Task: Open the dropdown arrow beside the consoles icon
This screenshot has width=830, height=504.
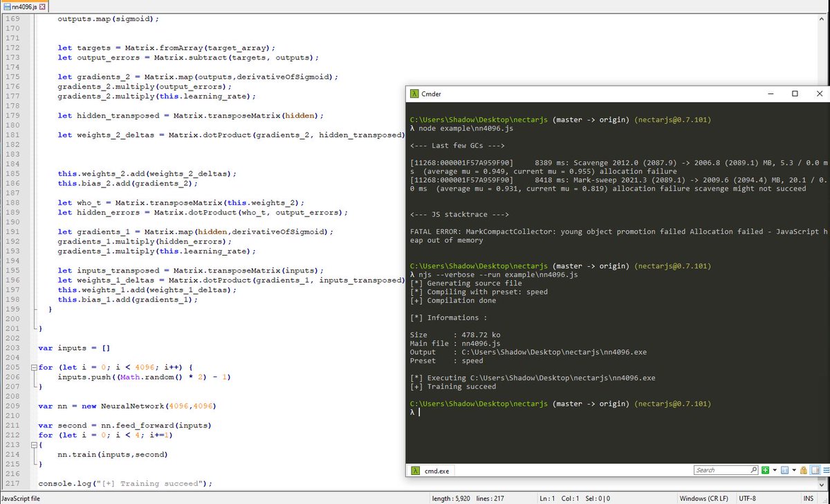Action: point(793,470)
